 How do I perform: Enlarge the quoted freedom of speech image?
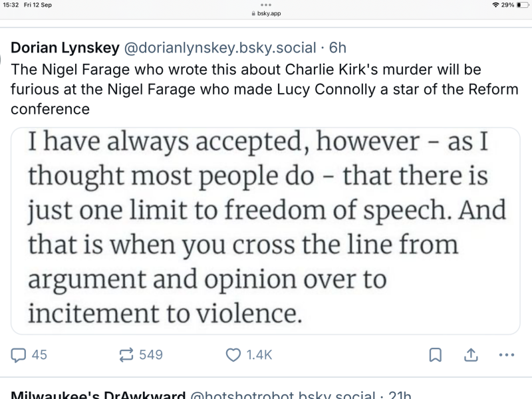click(266, 230)
